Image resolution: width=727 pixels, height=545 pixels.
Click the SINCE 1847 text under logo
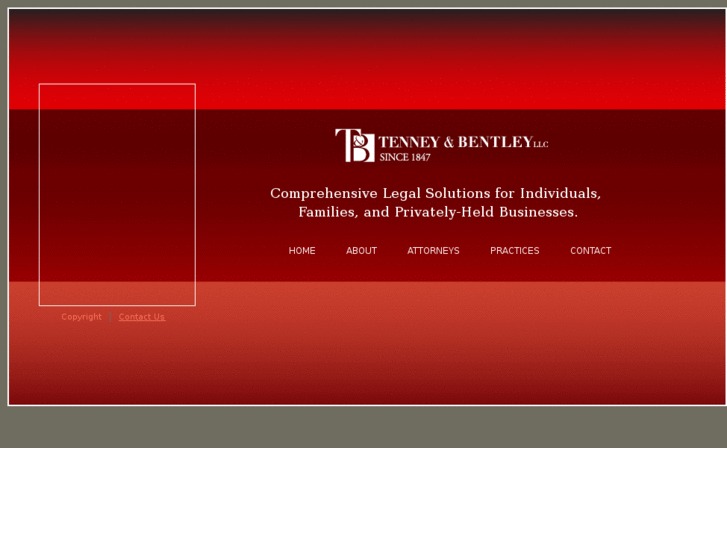405,157
